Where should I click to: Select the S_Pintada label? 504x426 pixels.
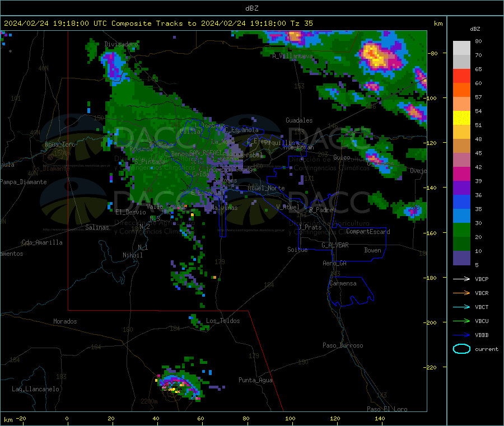150,162
